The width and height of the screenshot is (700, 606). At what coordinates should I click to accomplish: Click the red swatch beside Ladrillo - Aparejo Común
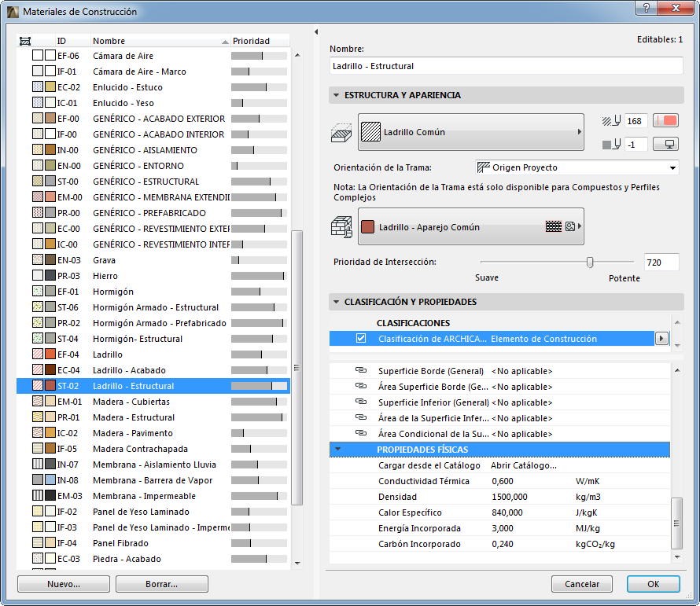367,226
